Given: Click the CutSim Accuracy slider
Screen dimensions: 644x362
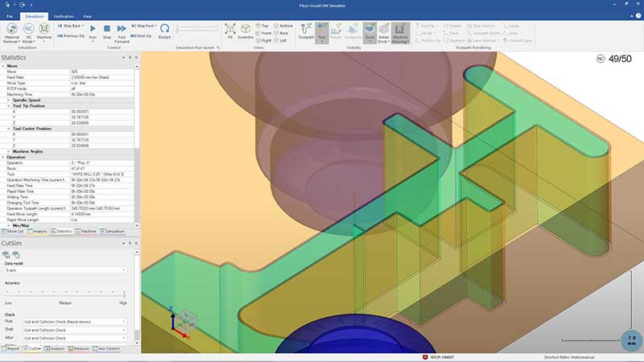Looking at the screenshot, I should click(x=66, y=293).
